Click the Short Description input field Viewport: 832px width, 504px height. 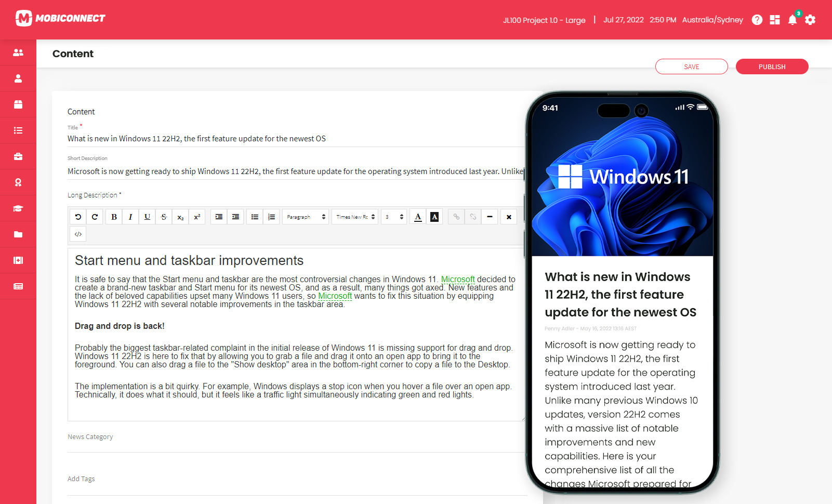pyautogui.click(x=296, y=171)
